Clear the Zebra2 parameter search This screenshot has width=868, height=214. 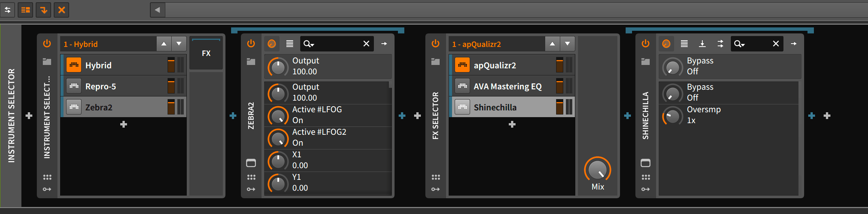(366, 44)
